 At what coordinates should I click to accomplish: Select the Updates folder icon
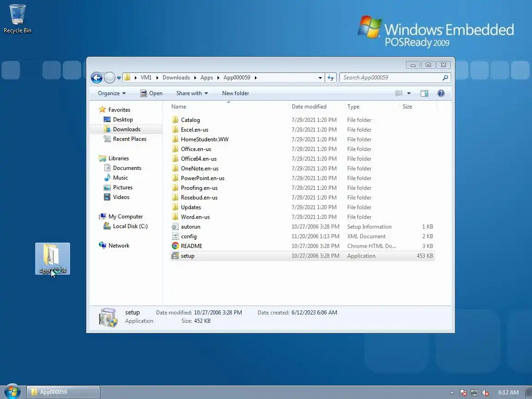point(175,207)
